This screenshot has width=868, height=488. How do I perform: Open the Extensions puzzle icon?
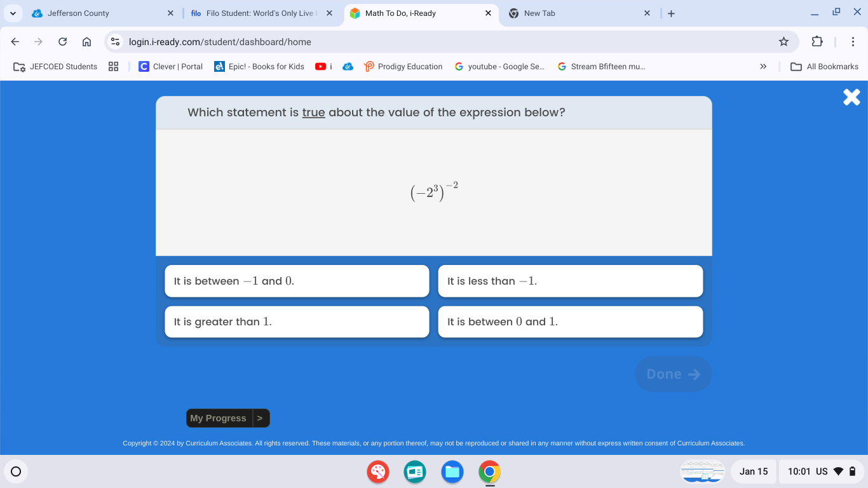pyautogui.click(x=817, y=42)
